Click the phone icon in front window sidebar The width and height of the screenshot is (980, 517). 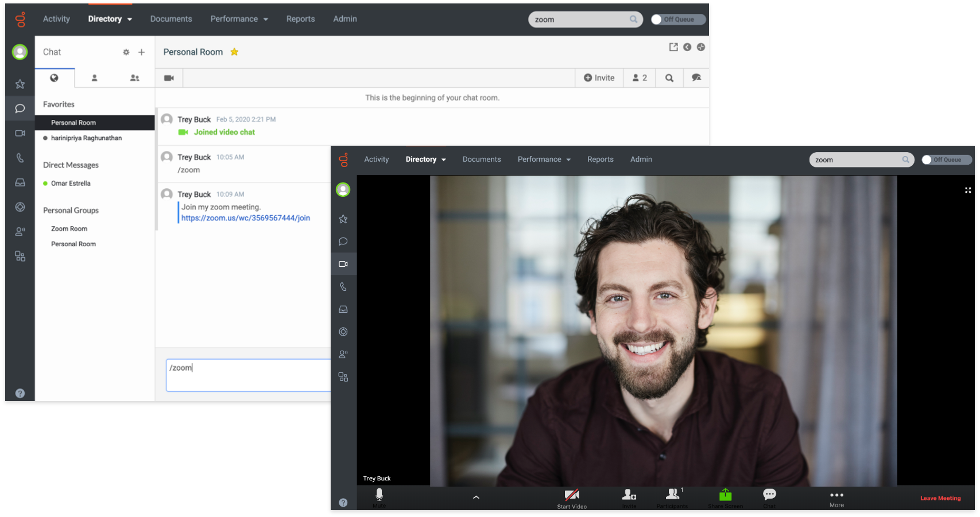pyautogui.click(x=343, y=287)
